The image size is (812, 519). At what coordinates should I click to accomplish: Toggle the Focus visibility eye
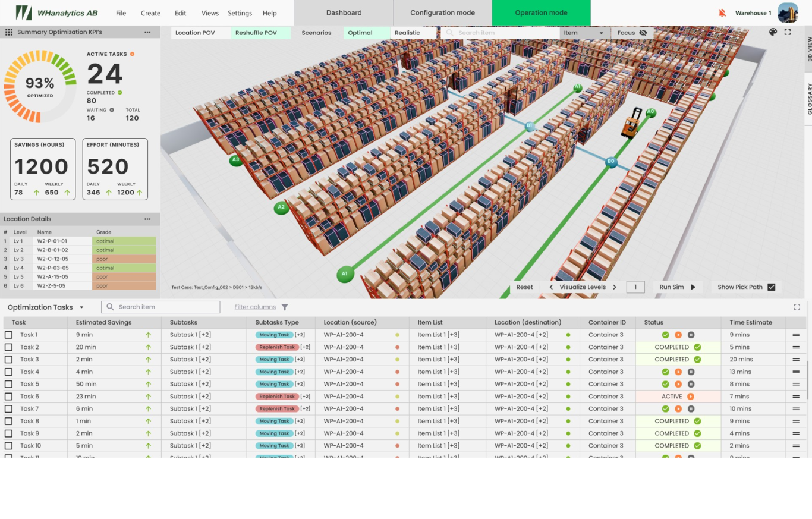(x=643, y=33)
